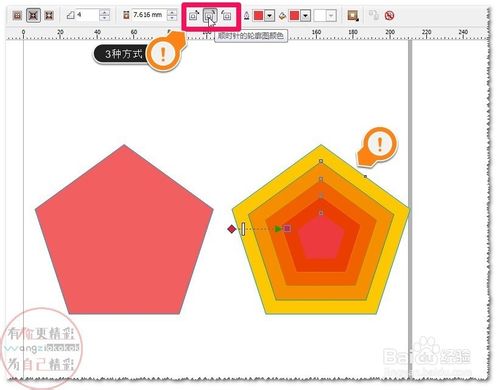500x390 pixels.
Task: Click the white end fill color swatch
Action: pos(320,15)
